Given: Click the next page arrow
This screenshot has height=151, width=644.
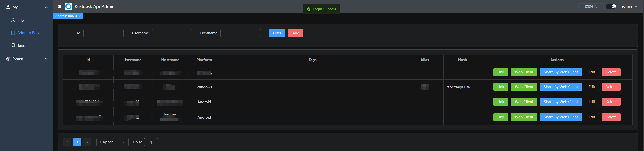Looking at the screenshot, I should click(87, 142).
